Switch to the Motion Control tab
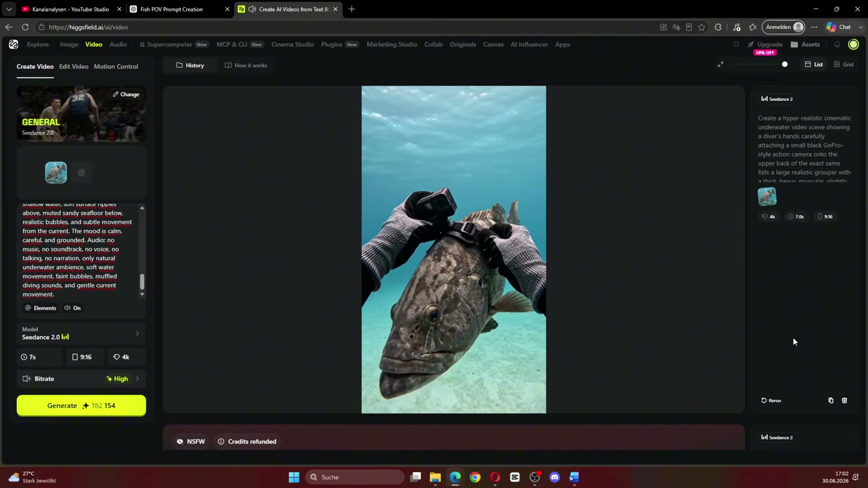 116,66
